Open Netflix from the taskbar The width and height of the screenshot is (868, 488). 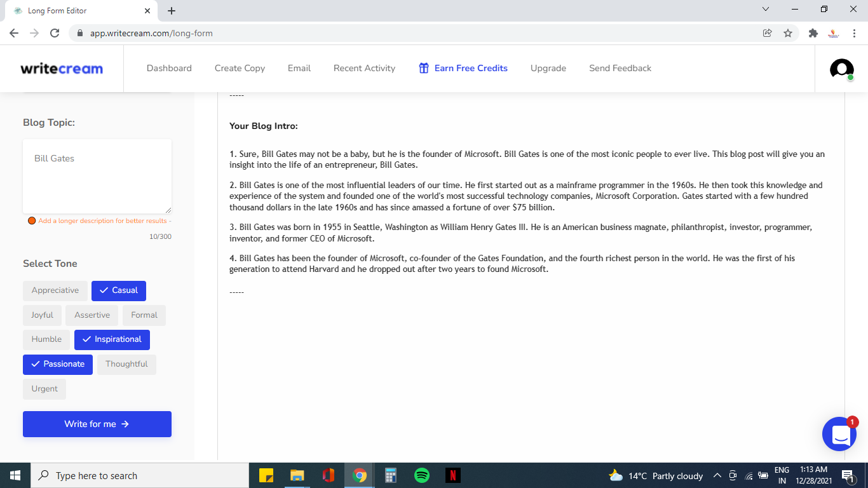click(452, 475)
